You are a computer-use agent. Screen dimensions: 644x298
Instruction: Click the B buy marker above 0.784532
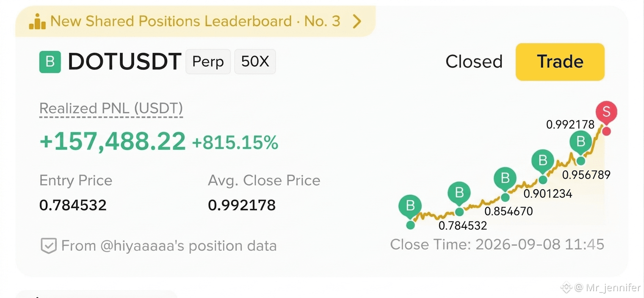click(459, 193)
